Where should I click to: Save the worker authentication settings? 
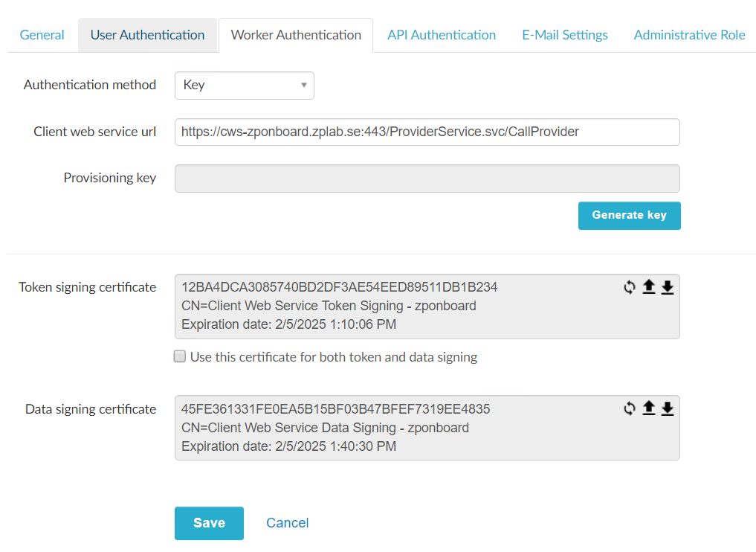pyautogui.click(x=209, y=523)
